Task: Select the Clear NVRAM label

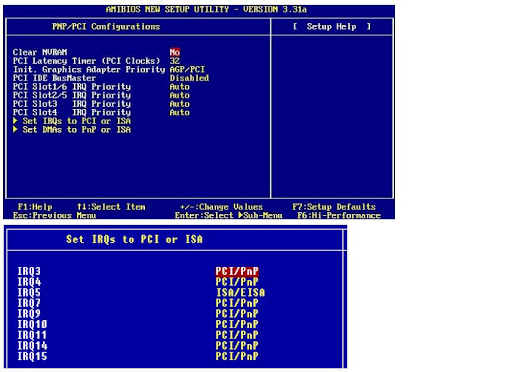Action: 40,52
